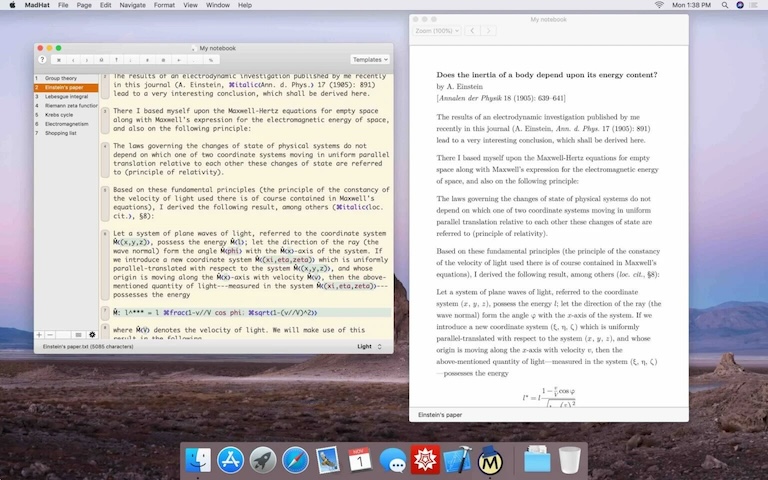The image size is (768, 480).
Task: Click the right angle bracket toolbar button
Action: coord(87,60)
